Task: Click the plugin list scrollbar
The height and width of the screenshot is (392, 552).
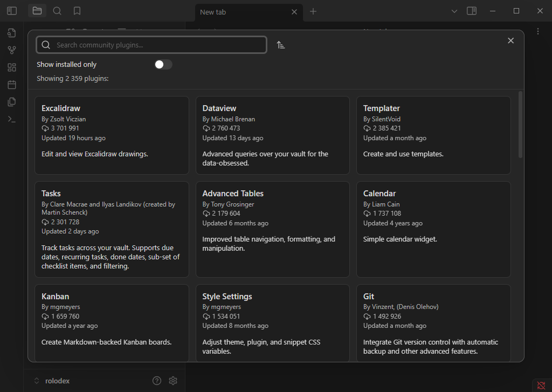Action: click(520, 125)
